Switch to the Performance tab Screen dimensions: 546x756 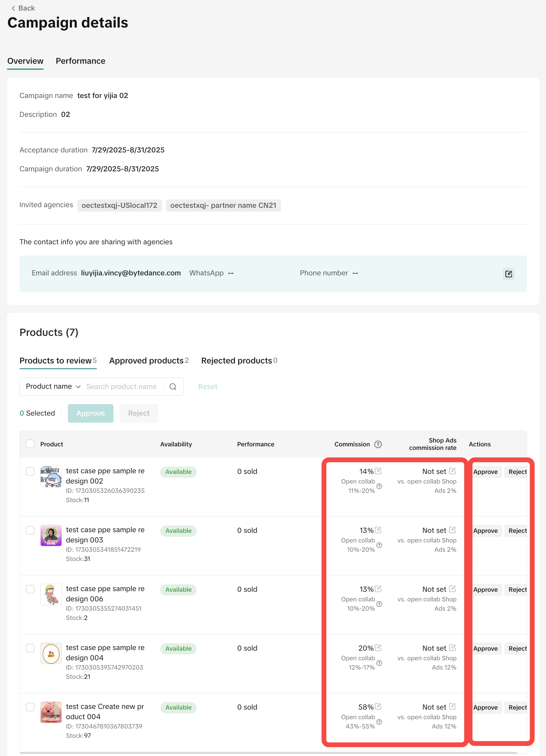[80, 61]
